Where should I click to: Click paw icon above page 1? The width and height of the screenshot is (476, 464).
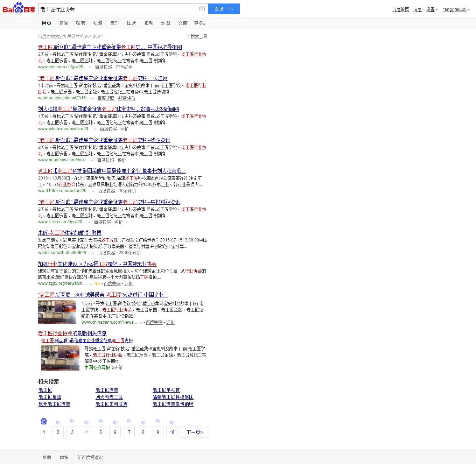coord(44,421)
